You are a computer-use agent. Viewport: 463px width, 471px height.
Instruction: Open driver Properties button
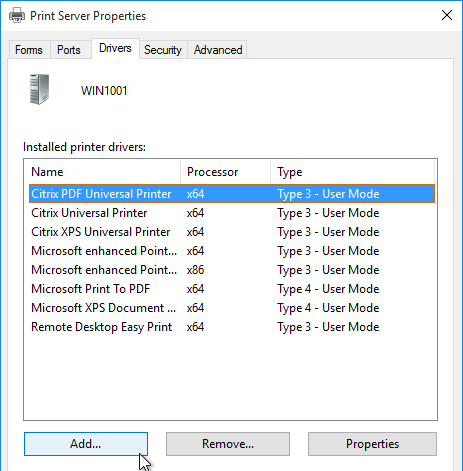click(372, 444)
